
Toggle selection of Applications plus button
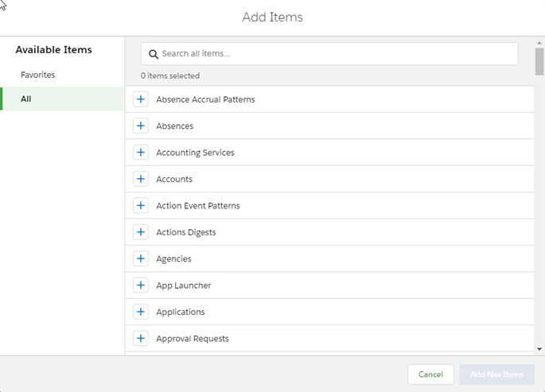point(141,312)
